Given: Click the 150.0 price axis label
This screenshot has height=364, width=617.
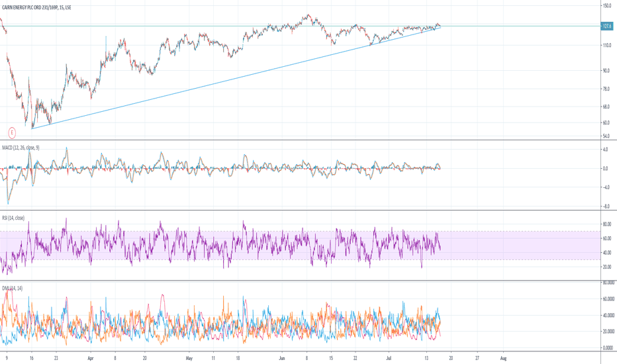Looking at the screenshot, I should [606, 5].
